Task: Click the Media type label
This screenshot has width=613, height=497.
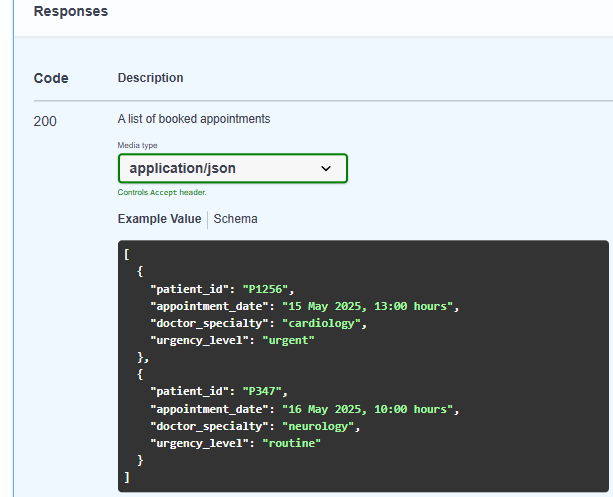Action: tap(137, 145)
